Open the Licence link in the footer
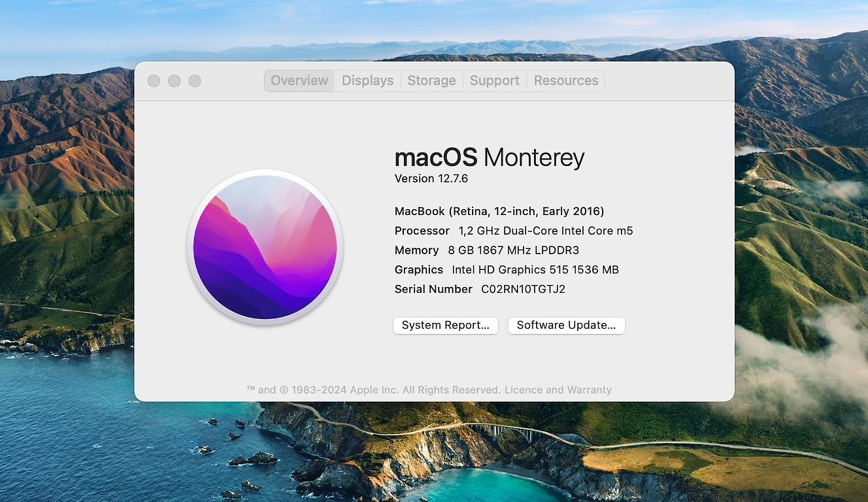The height and width of the screenshot is (502, 868). 524,390
